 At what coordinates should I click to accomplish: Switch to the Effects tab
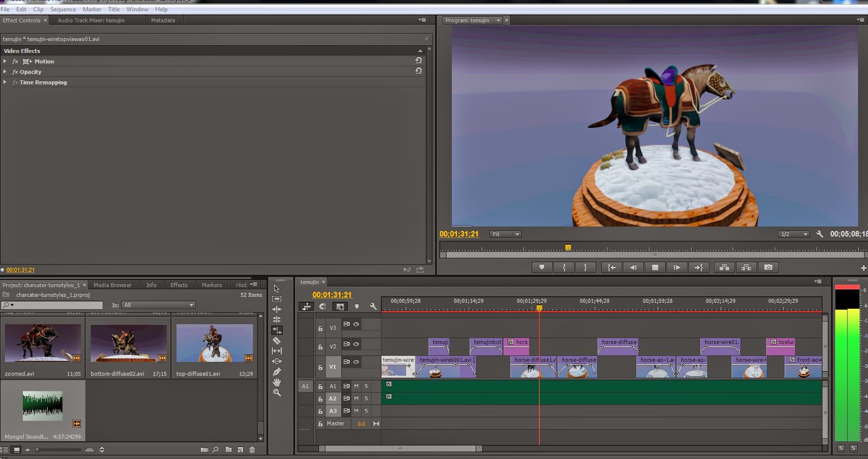click(179, 285)
